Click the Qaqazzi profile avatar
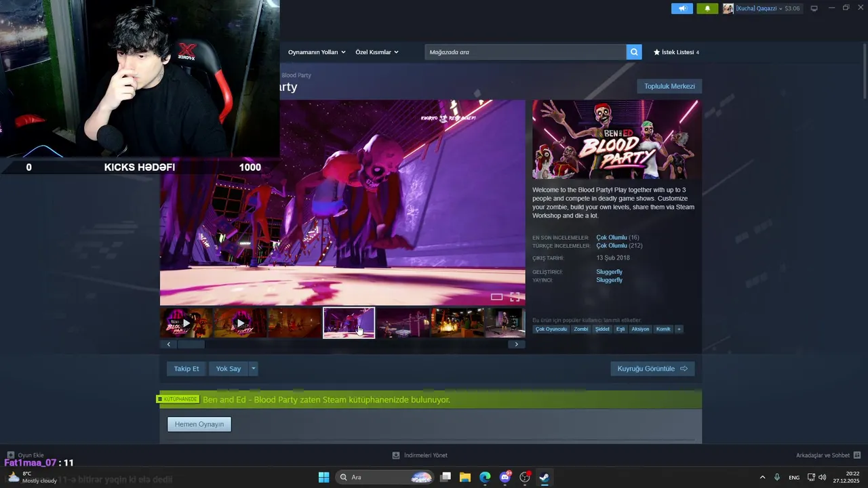Screen dimensions: 868x488 728,9
